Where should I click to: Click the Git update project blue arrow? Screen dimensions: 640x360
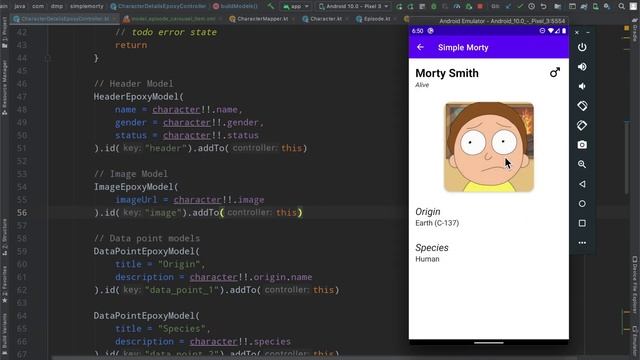click(508, 6)
